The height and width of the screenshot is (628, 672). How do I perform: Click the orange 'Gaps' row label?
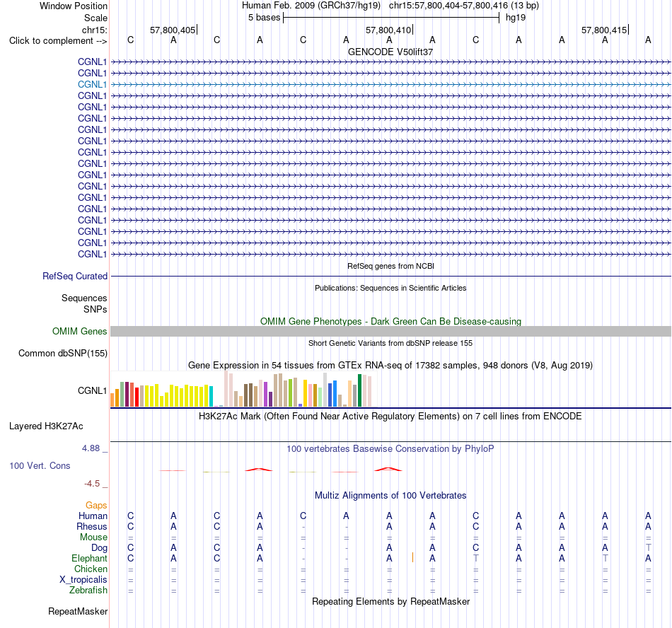pos(96,506)
